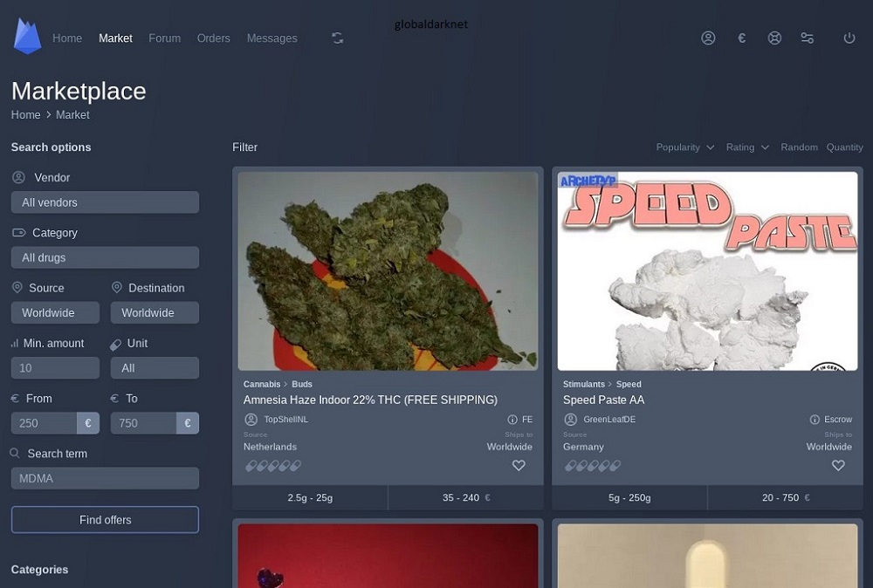The image size is (873, 588).
Task: Open the user account profile icon
Action: [708, 38]
